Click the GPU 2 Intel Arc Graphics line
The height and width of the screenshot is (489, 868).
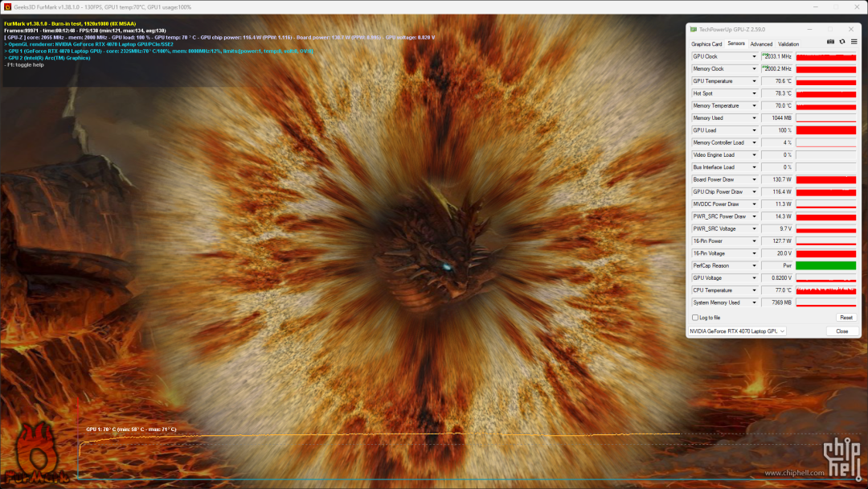pos(47,58)
